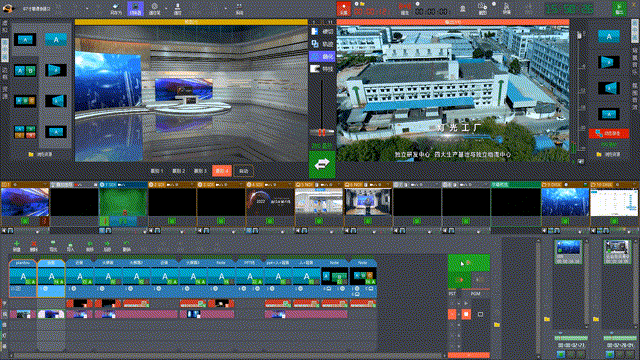
Task: Toggle the red dynamic record button at right
Action: [609, 133]
